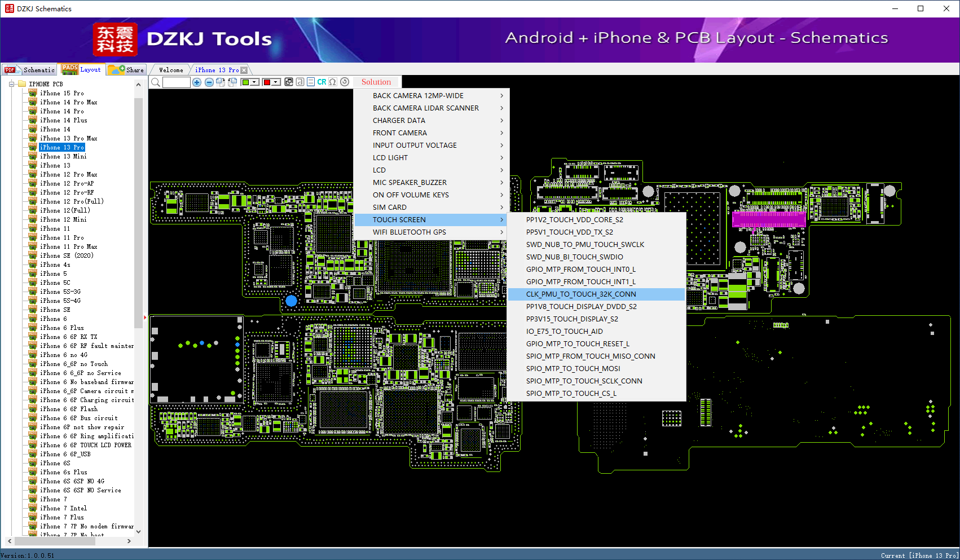Click the blue minus zoom-out icon
The height and width of the screenshot is (560, 960).
(x=209, y=82)
